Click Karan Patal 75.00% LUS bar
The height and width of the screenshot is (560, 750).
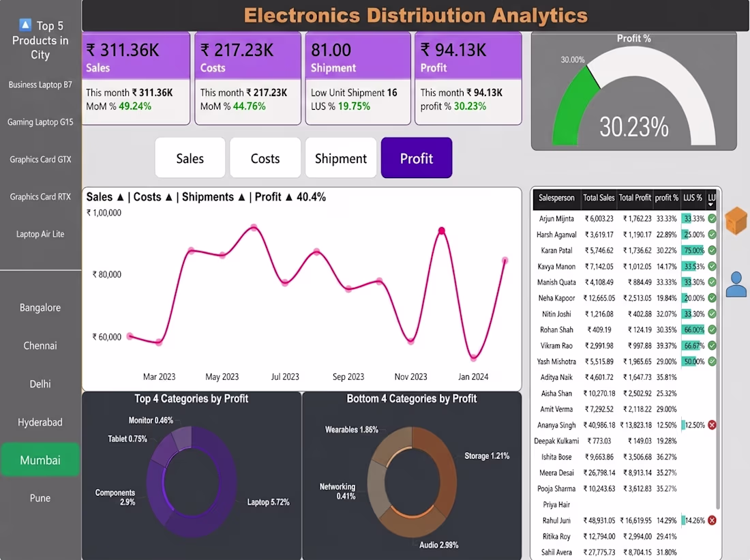tap(693, 250)
